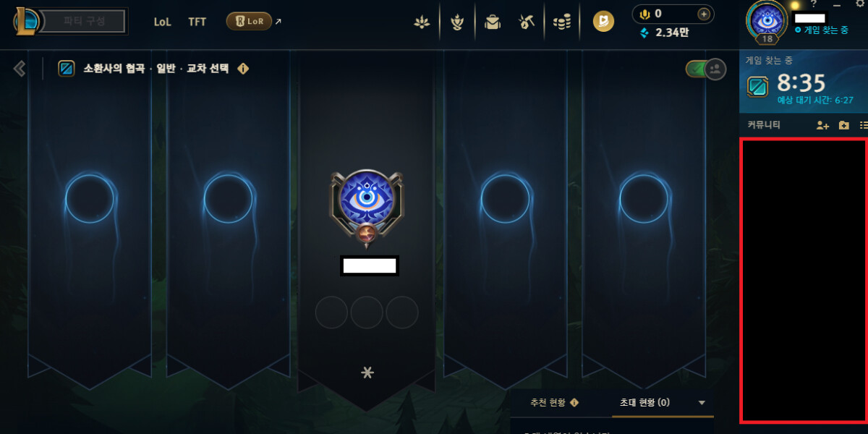
Task: Click the Add friend icon in community header
Action: (x=822, y=125)
